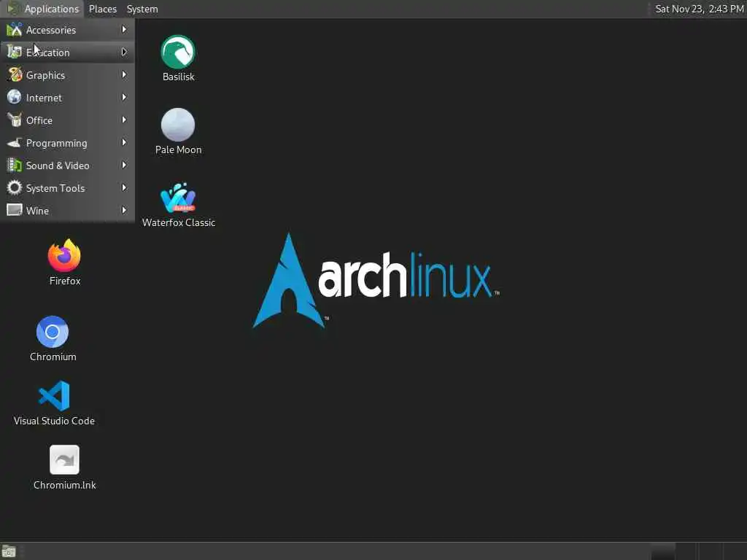
Task: Open the Graphics submenu
Action: coord(67,75)
